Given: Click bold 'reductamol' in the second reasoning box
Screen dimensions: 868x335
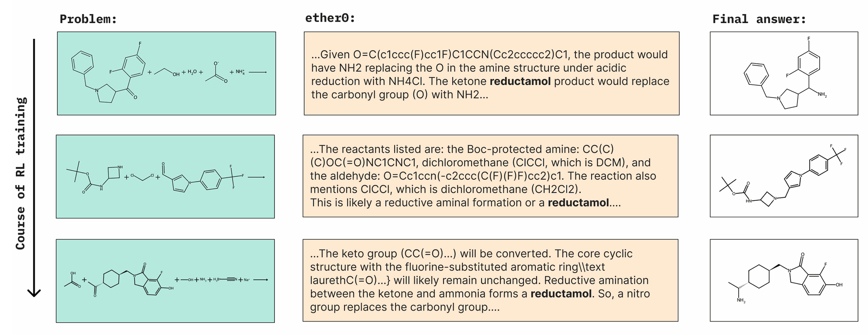Looking at the screenshot, I should (578, 203).
